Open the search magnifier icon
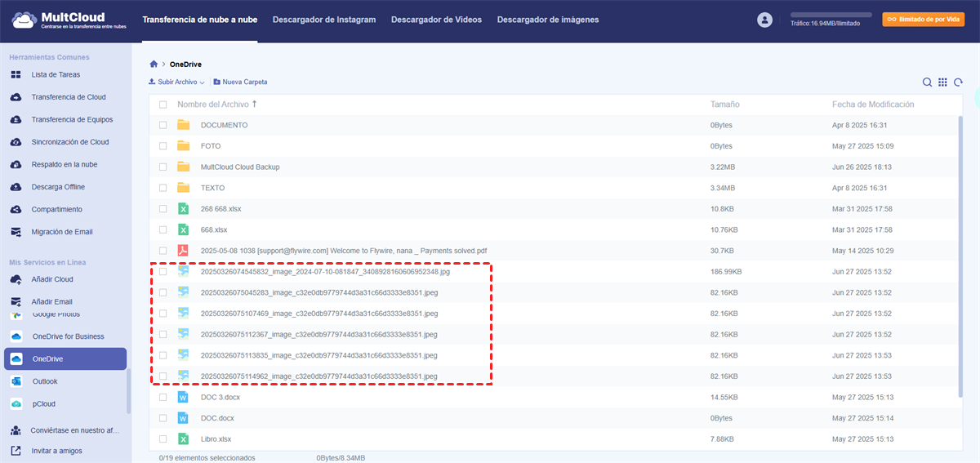The image size is (980, 463). click(927, 82)
